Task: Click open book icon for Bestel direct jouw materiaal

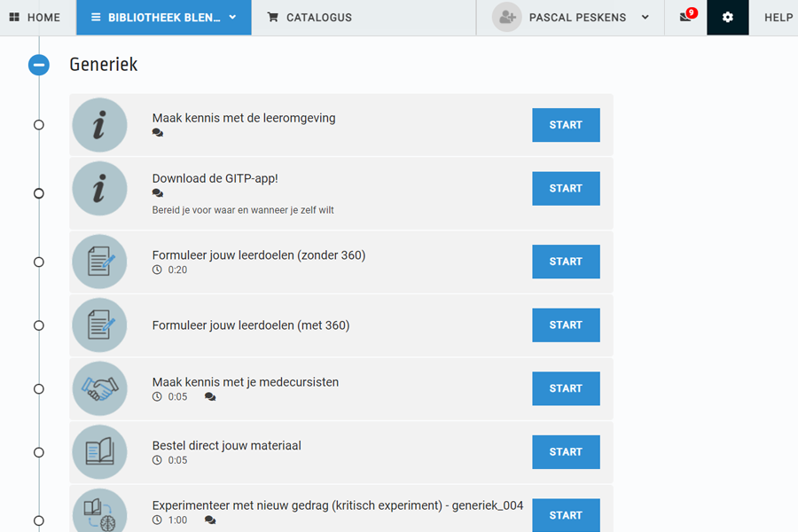Action: [x=99, y=452]
